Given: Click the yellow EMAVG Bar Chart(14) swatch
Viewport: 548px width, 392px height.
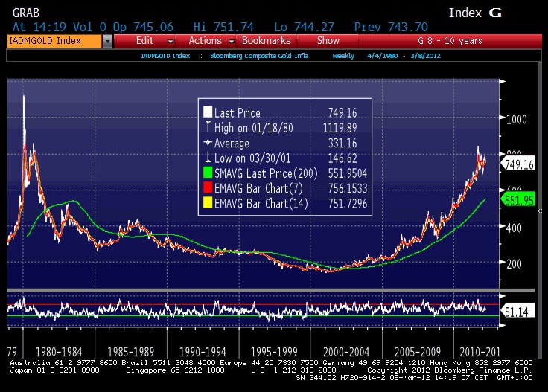Looking at the screenshot, I should point(208,202).
